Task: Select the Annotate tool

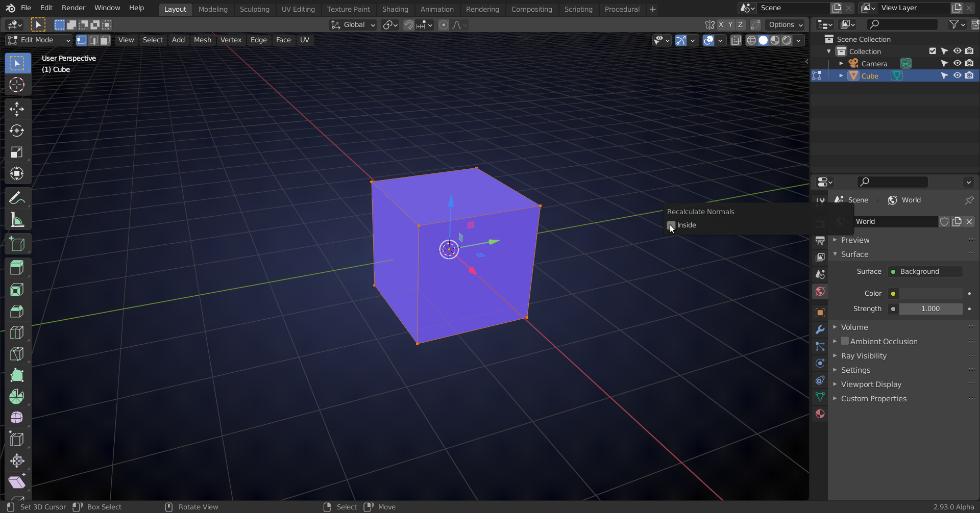Action: [17, 197]
